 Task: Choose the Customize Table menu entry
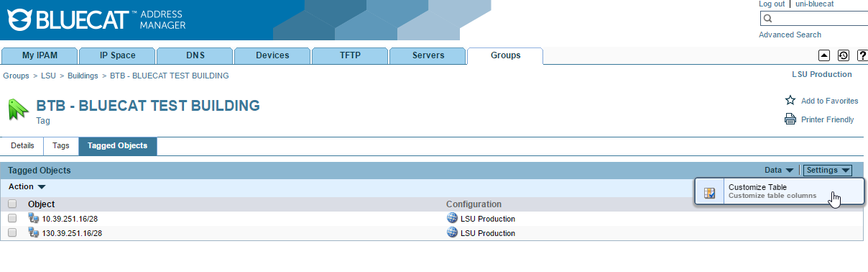click(x=779, y=191)
